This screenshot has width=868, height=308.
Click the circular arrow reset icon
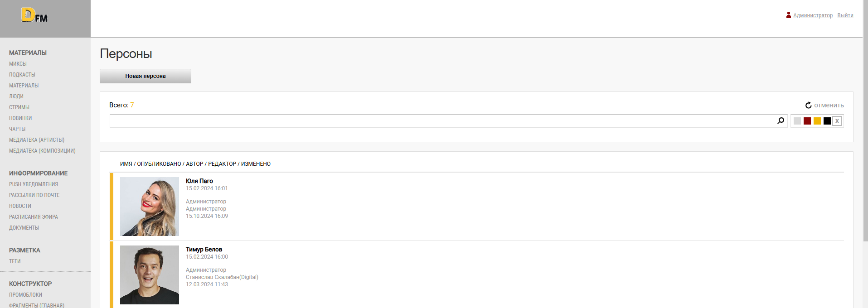[x=809, y=105]
